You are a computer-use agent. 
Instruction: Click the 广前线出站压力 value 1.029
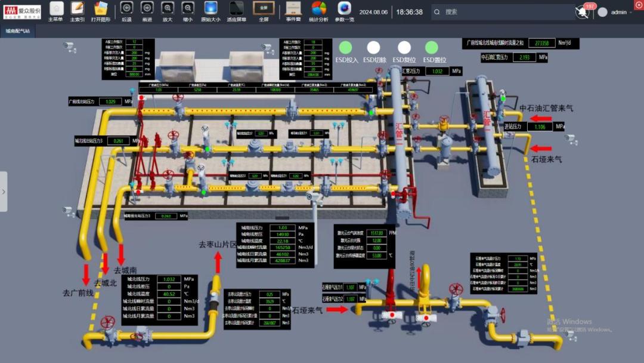[110, 101]
